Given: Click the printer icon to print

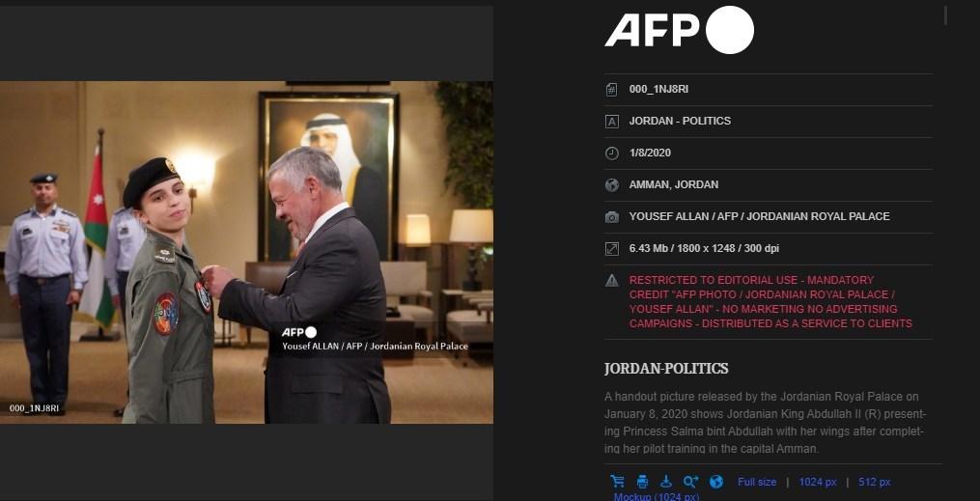Looking at the screenshot, I should tap(642, 481).
